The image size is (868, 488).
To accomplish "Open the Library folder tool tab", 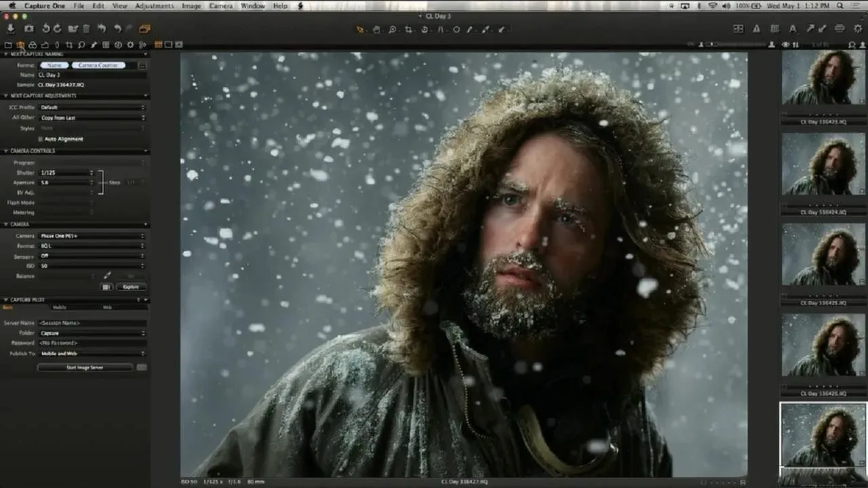I will (8, 45).
